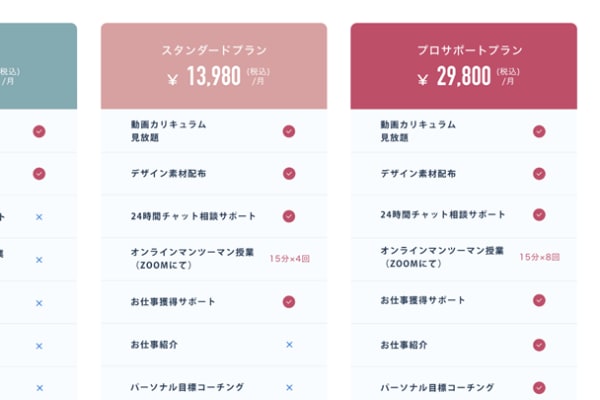
Task: Click the Pro Support plan お仕事獲得サポート checkmark icon
Action: [539, 300]
